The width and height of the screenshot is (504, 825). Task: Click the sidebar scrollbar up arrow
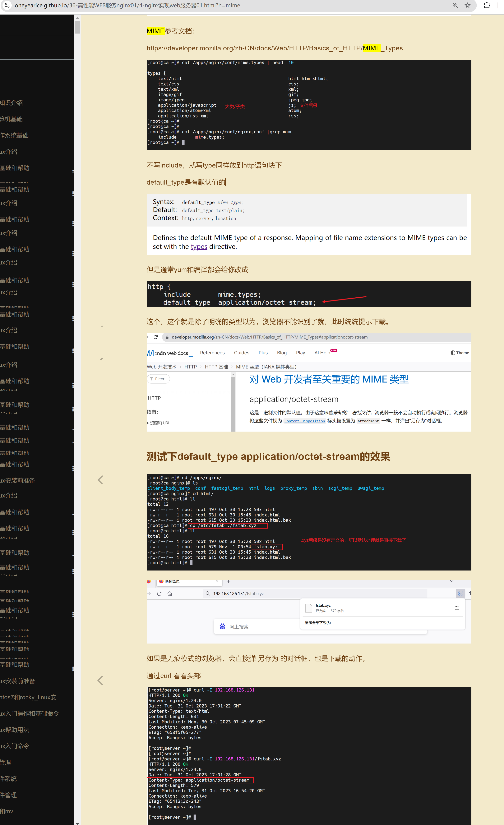click(x=77, y=18)
